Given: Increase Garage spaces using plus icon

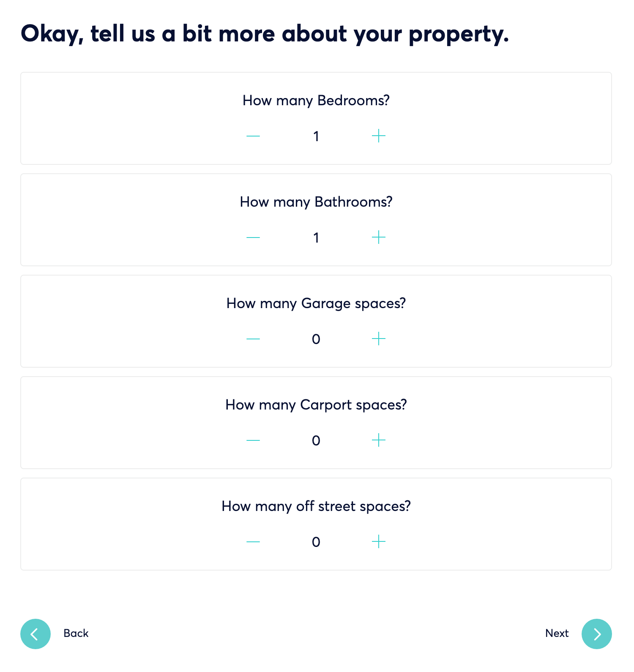Looking at the screenshot, I should (x=379, y=339).
